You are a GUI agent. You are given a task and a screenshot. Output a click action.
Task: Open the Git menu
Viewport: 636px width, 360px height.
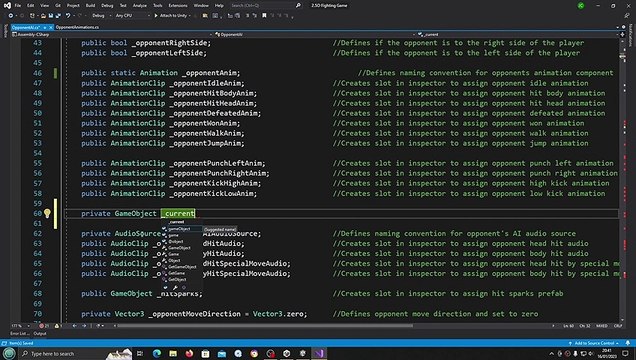click(58, 6)
